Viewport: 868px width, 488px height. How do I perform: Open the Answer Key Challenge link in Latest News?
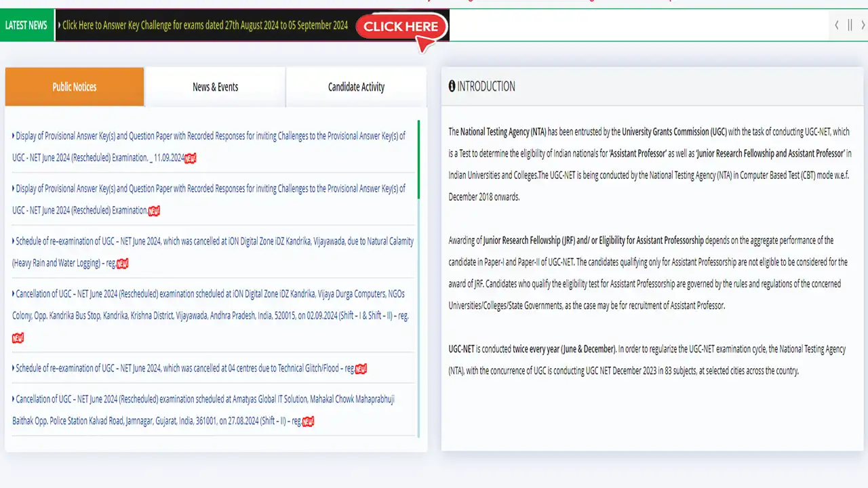pyautogui.click(x=203, y=25)
